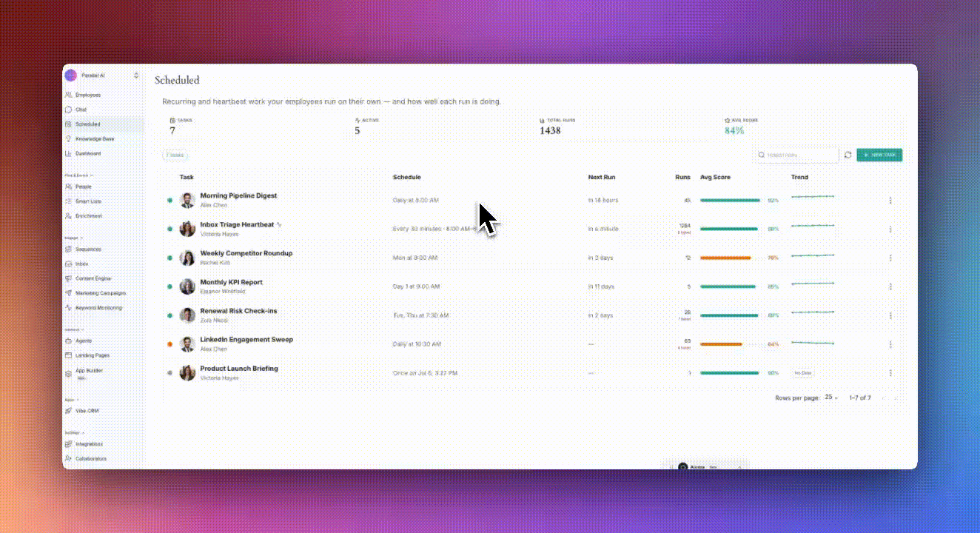Click the Inbox sidebar icon
Image resolution: width=980 pixels, height=533 pixels.
tap(69, 264)
